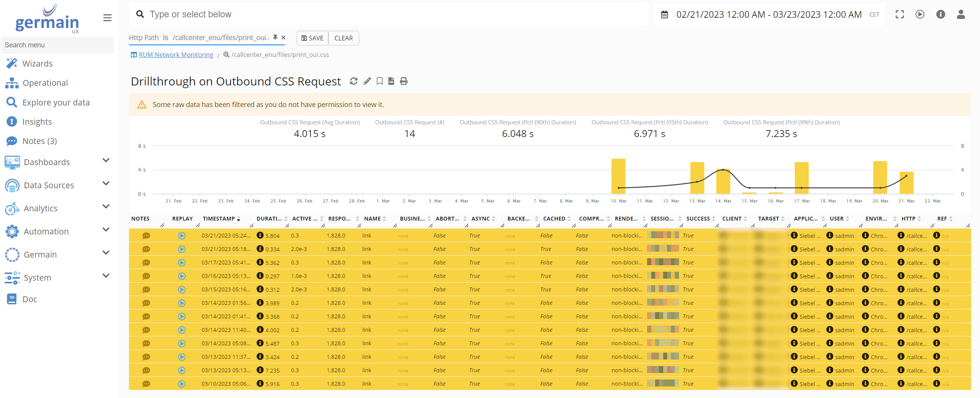This screenshot has width=980, height=398.
Task: Open the calendar date range picker
Action: [x=665, y=14]
